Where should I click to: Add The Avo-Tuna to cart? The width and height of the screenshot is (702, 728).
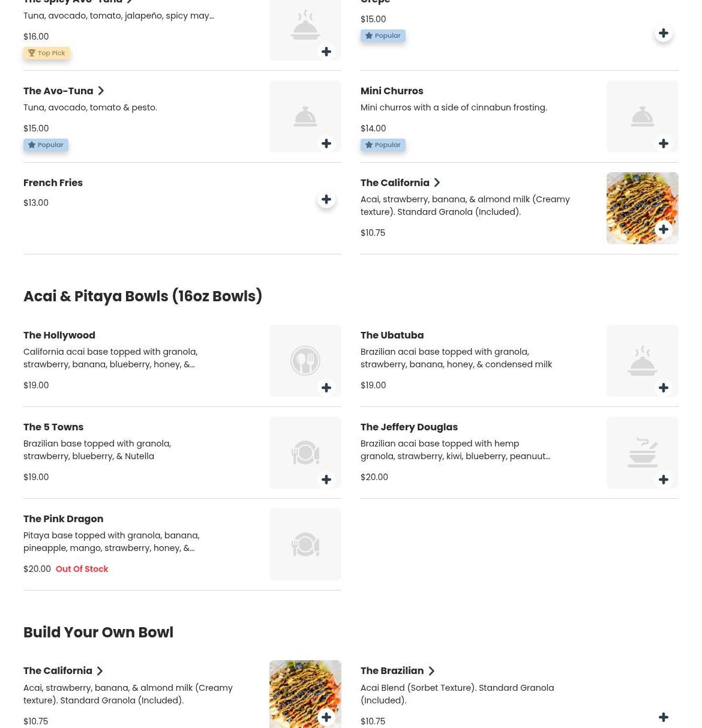pyautogui.click(x=326, y=143)
